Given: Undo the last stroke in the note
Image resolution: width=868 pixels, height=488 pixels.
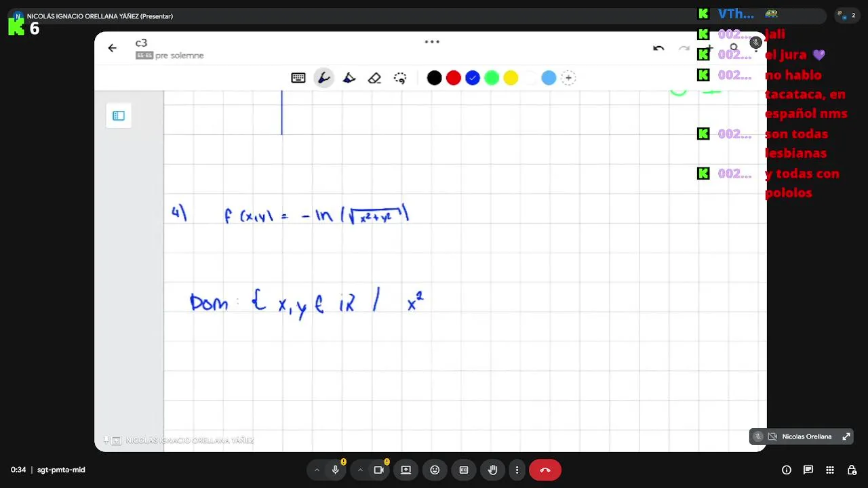Looking at the screenshot, I should click(x=658, y=48).
